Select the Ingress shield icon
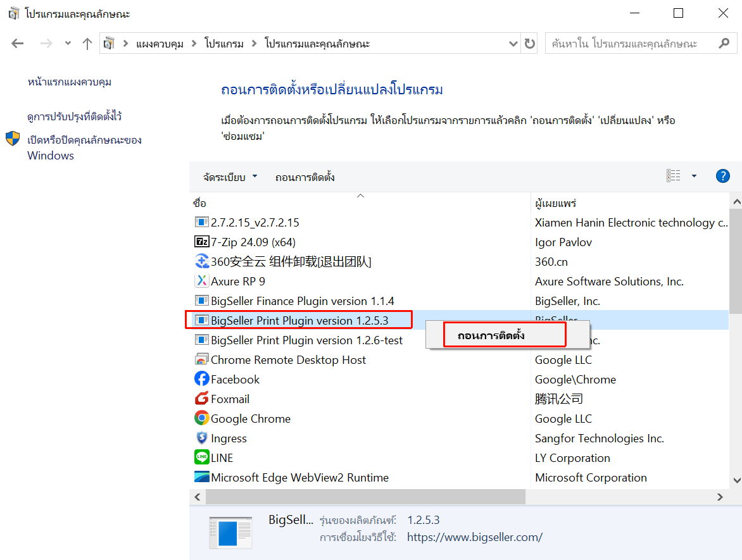Screen dimensions: 742x560 point(201,438)
